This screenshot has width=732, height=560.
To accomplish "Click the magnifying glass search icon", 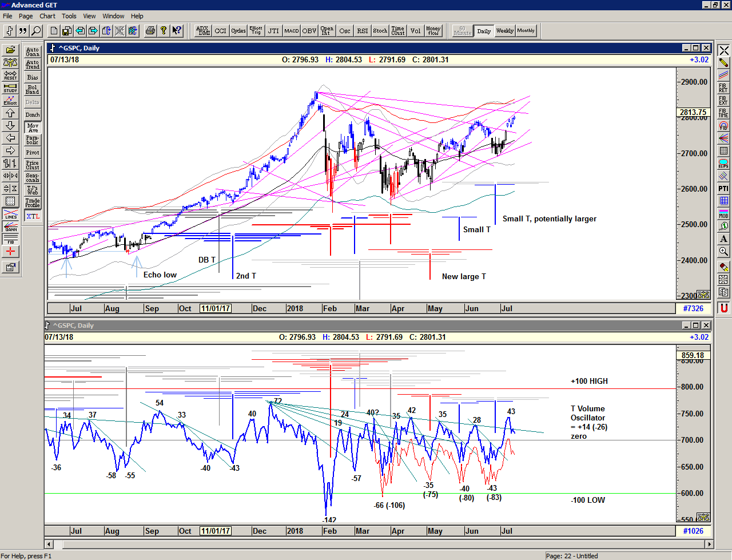I will (x=36, y=31).
